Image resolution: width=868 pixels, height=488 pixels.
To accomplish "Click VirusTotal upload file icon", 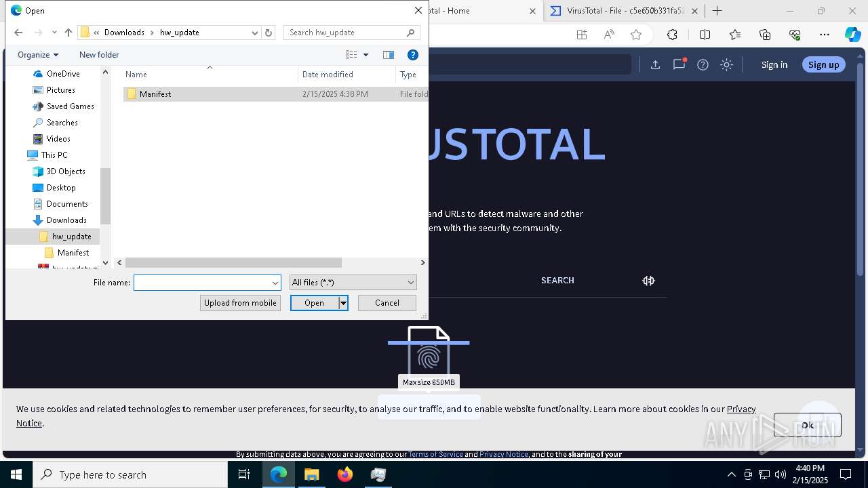I will click(x=655, y=64).
